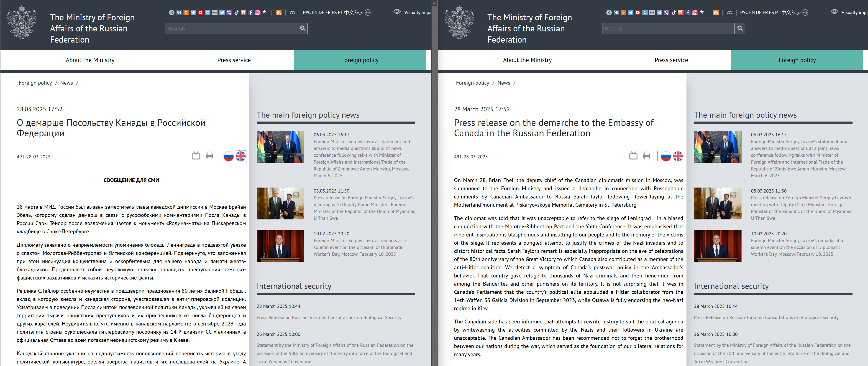Click the print icon in the right window
The height and width of the screenshot is (366, 868).
[x=647, y=155]
